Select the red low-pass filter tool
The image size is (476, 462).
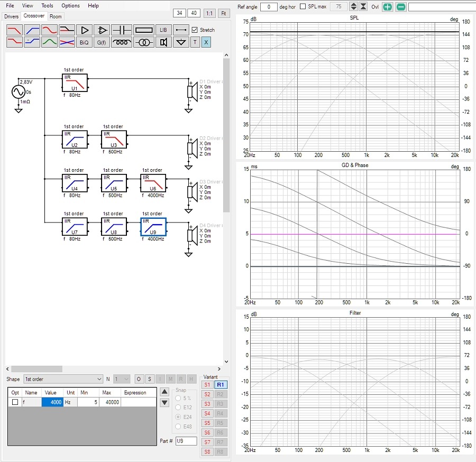tap(14, 30)
